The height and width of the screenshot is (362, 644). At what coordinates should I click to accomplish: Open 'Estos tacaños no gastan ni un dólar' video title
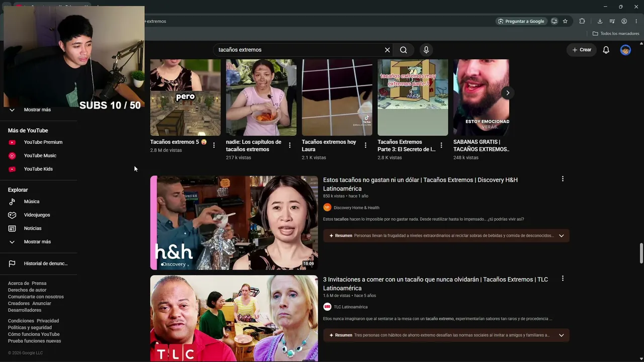[x=420, y=184]
